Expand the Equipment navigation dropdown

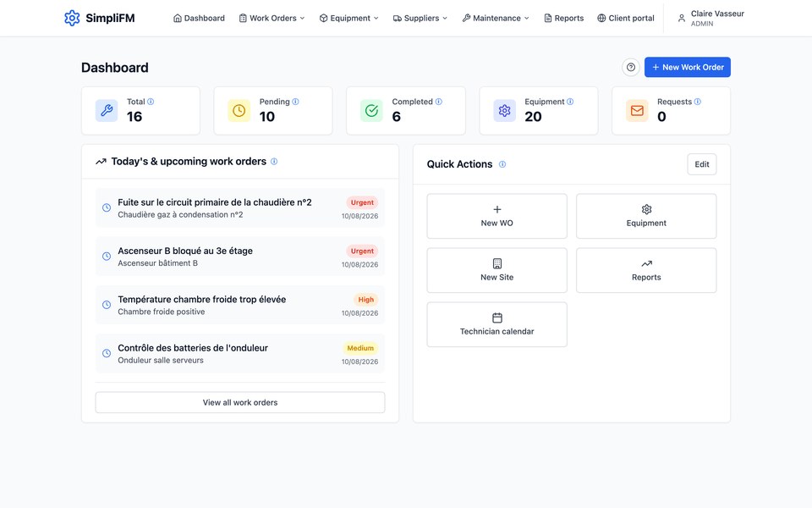pyautogui.click(x=349, y=18)
